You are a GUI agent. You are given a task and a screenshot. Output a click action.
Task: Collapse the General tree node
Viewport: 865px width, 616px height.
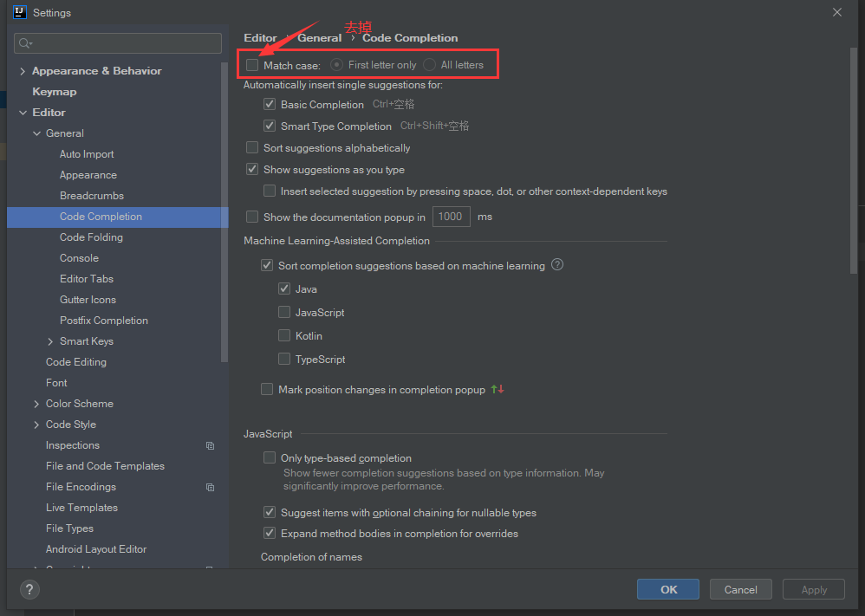(36, 133)
